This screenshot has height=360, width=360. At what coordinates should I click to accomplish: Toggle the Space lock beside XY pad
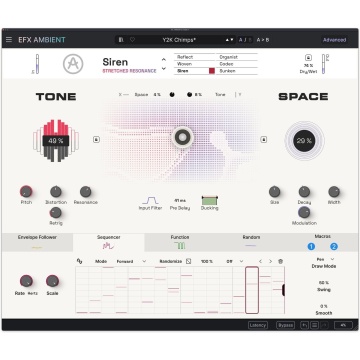pos(264,139)
